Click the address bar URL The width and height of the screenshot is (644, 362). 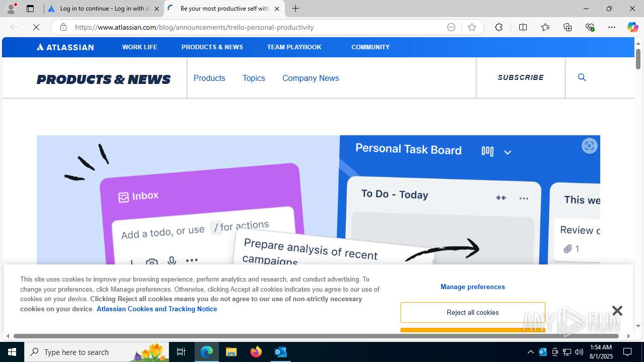(194, 27)
